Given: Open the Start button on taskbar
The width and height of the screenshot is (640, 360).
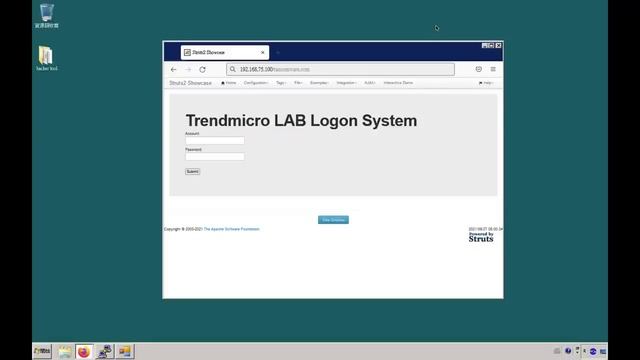Looking at the screenshot, I should 42,351.
